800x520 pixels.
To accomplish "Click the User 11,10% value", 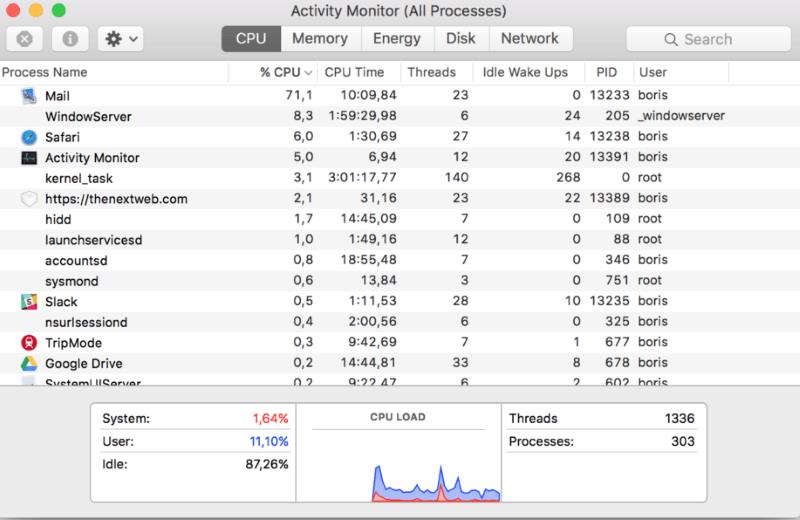I will (x=269, y=441).
